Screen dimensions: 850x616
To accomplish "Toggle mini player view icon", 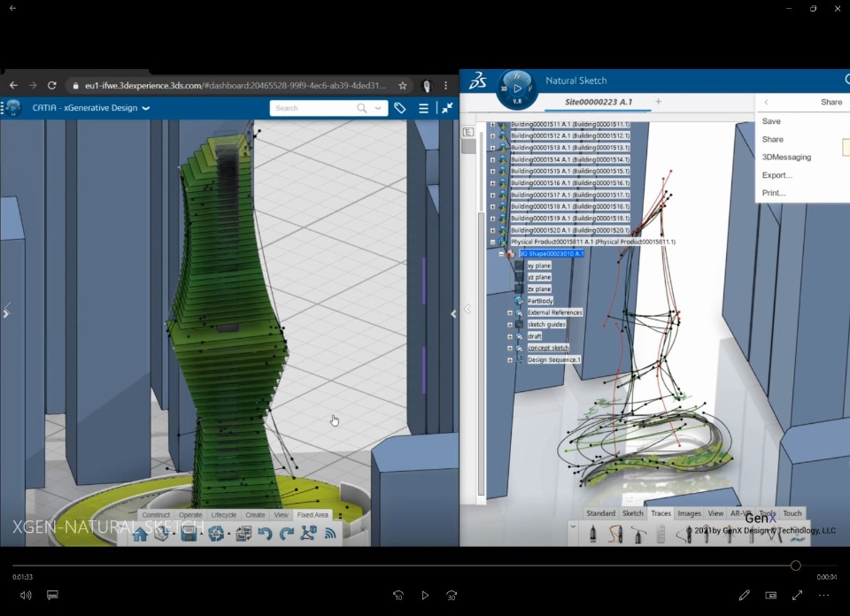I will (x=771, y=596).
